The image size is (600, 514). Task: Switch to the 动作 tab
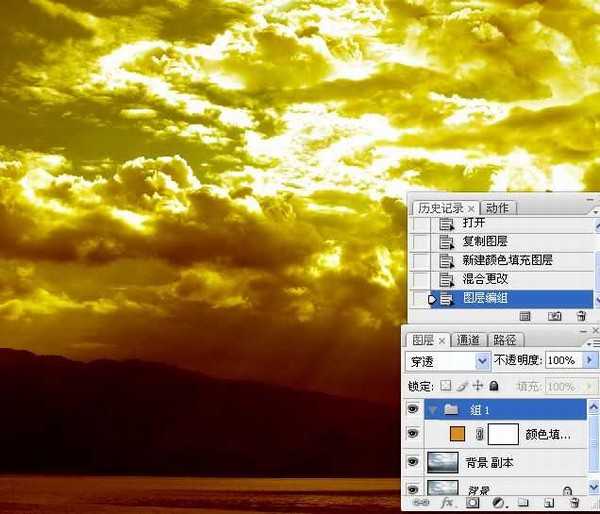[x=497, y=208]
